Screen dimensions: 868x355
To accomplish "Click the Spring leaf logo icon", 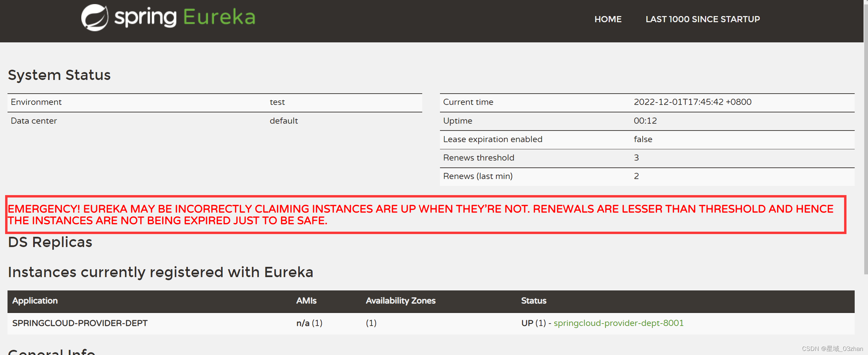I will pos(95,17).
